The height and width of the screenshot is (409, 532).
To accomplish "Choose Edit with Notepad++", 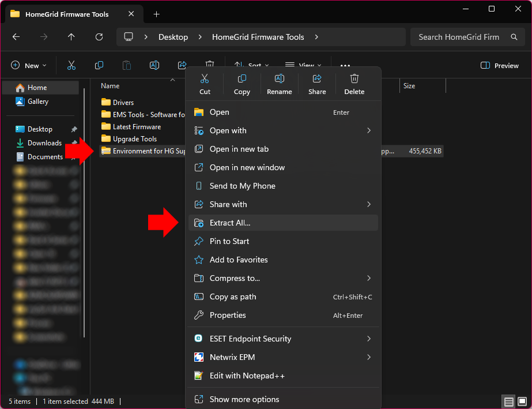I will pos(283,376).
